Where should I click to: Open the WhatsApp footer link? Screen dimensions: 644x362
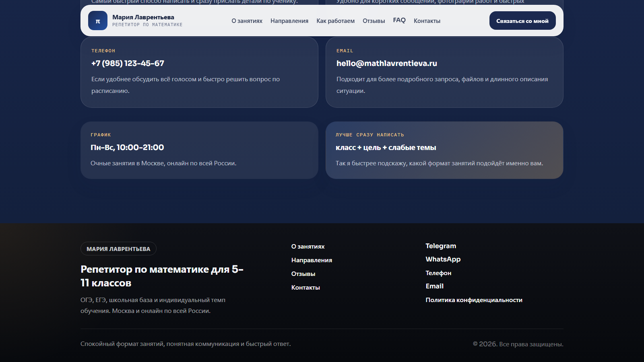(x=443, y=259)
